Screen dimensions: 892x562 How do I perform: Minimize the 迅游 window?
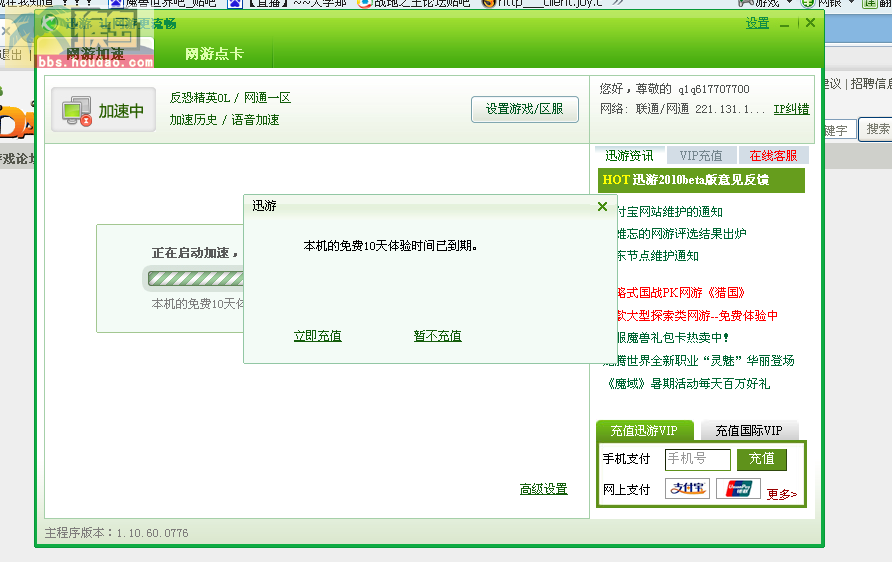pyautogui.click(x=784, y=24)
